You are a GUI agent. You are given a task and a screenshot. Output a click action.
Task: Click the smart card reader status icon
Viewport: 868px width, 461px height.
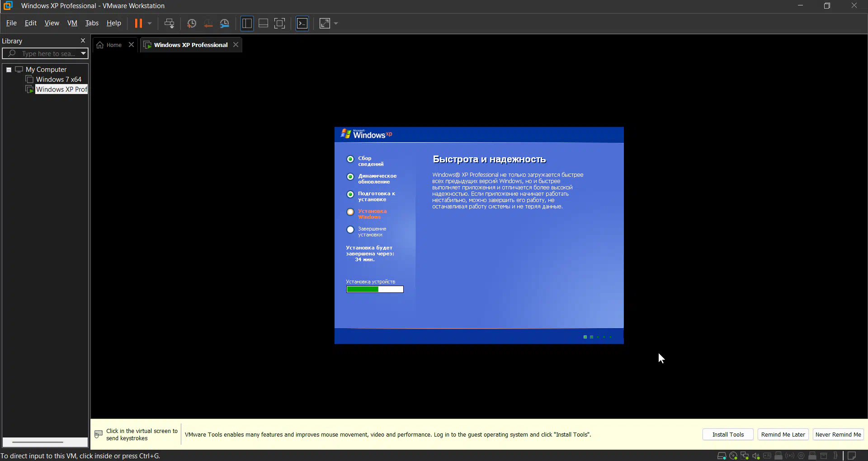(x=767, y=456)
